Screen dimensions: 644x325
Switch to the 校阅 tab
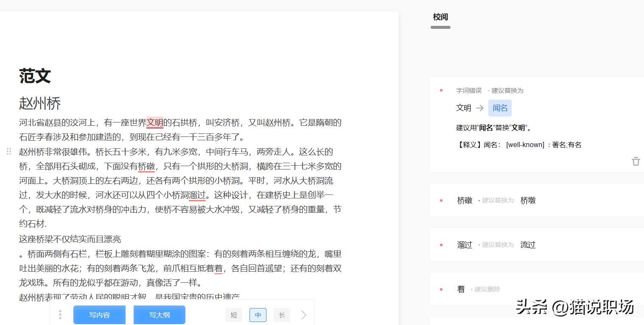[440, 17]
